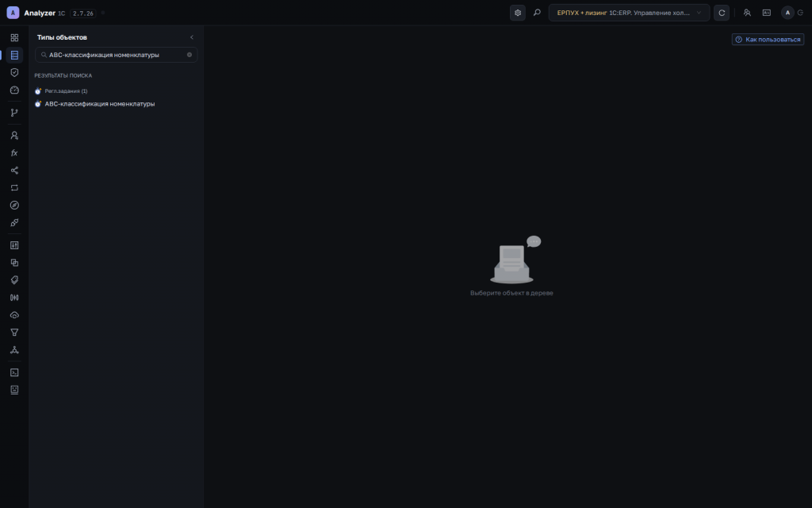The width and height of the screenshot is (812, 508).
Task: Open the filter funnel icon in sidebar
Action: coord(14,333)
